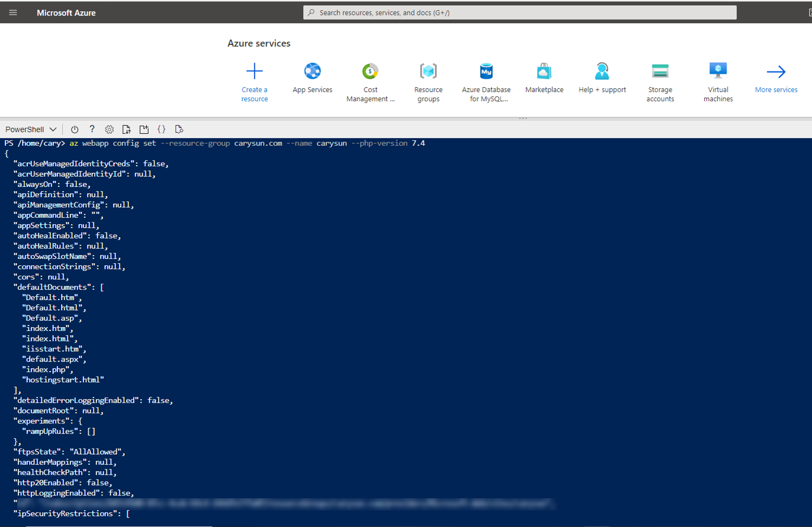Viewport: 812px width, 527px height.
Task: Open Virtual machines service
Action: click(x=718, y=82)
